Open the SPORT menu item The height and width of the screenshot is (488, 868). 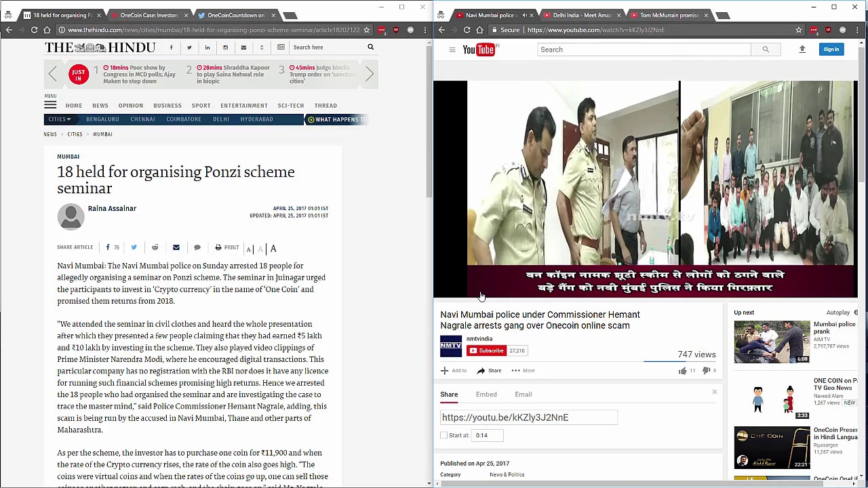coord(201,106)
